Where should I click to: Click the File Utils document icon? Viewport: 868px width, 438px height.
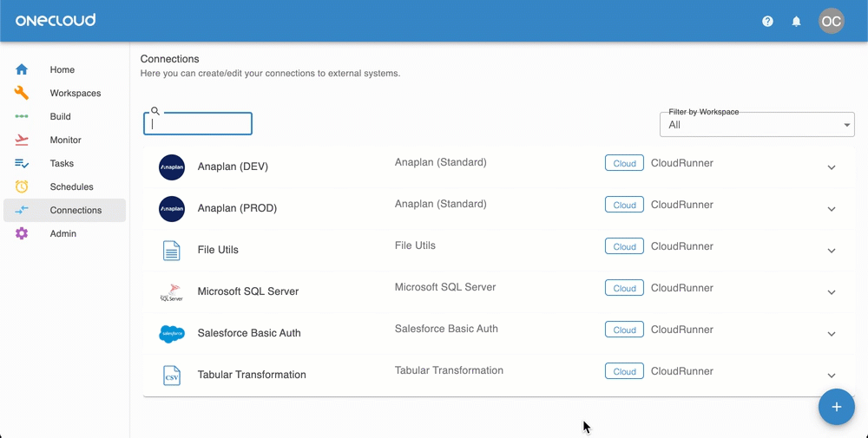(x=172, y=251)
